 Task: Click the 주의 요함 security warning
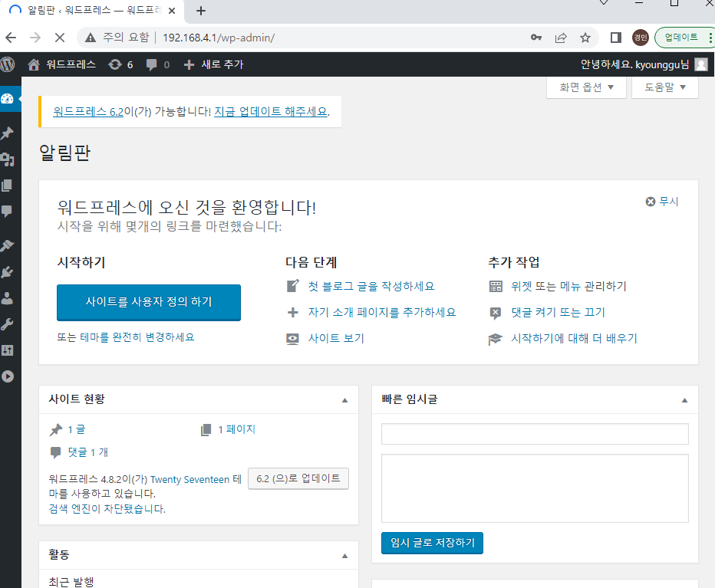pyautogui.click(x=117, y=38)
